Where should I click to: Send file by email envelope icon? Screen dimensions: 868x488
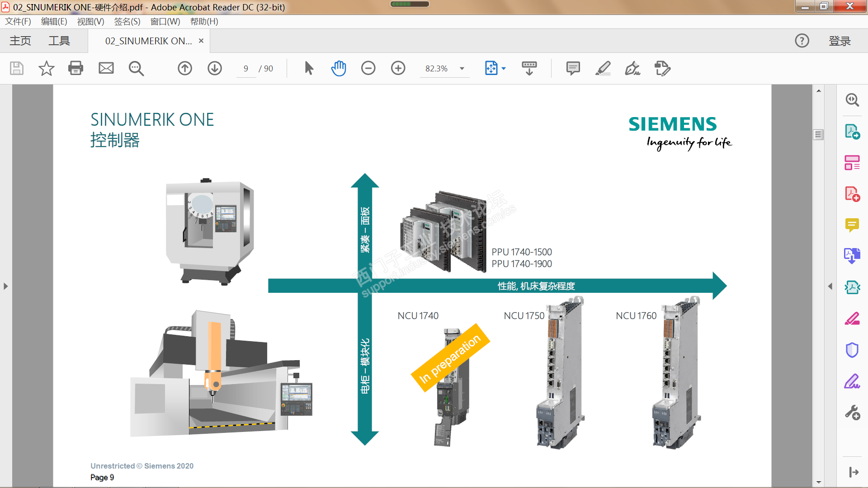click(x=106, y=68)
